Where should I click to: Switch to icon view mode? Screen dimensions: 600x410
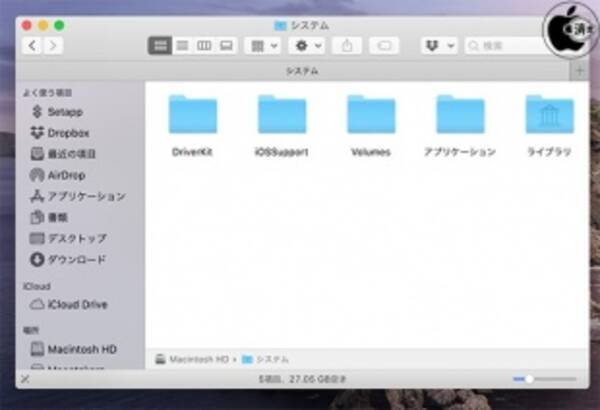[159, 46]
